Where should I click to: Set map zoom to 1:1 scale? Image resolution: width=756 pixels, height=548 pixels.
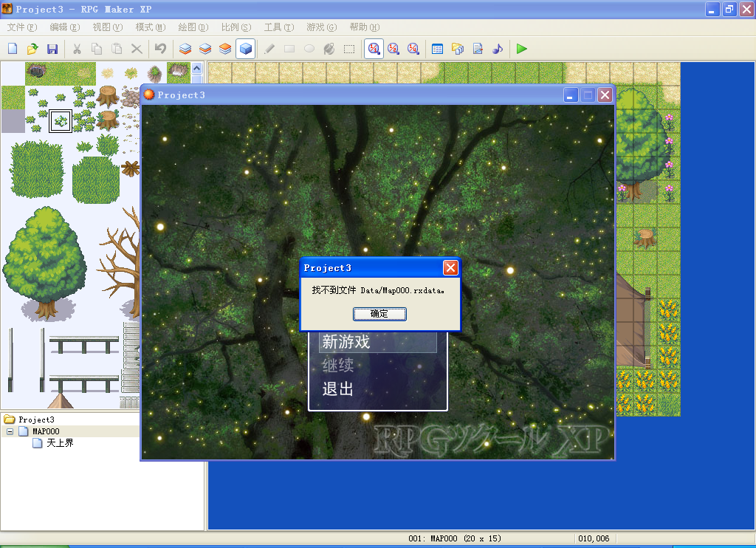pyautogui.click(x=374, y=49)
